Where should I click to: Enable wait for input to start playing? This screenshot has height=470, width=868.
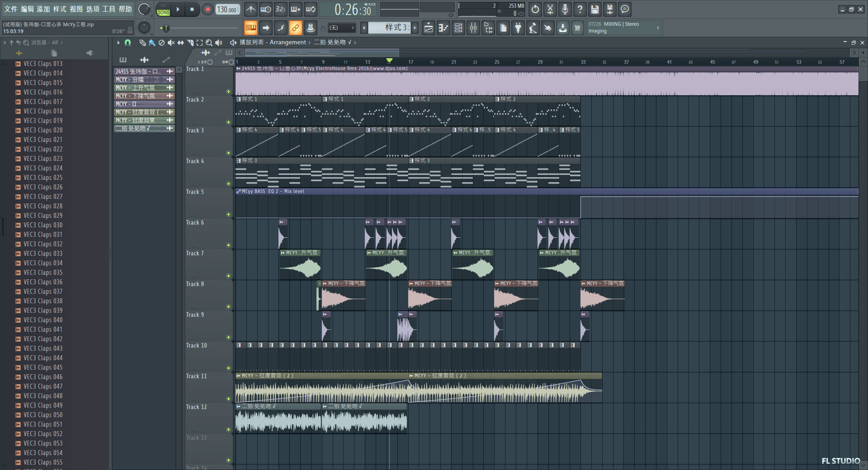(266, 9)
